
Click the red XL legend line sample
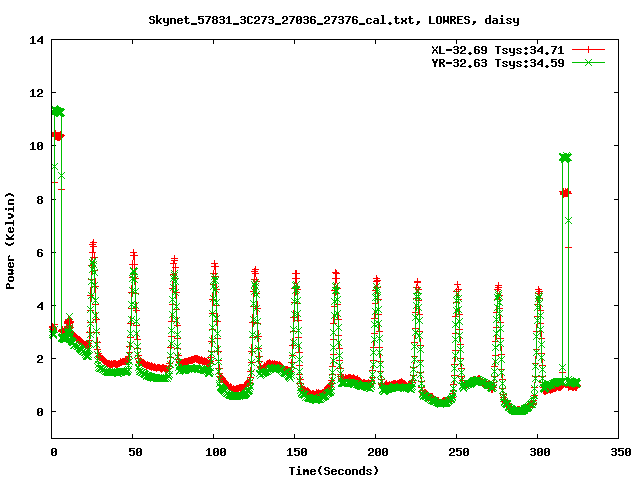tap(588, 50)
